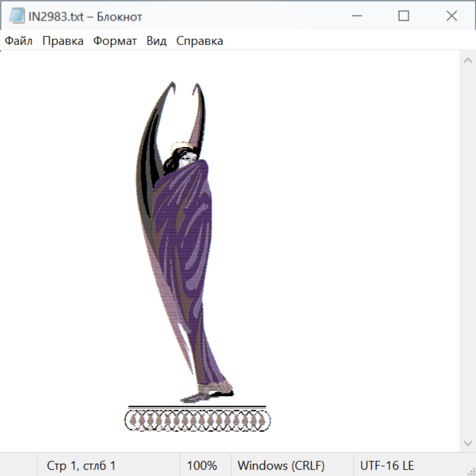Image resolution: width=476 pixels, height=476 pixels.
Task: Open the Файл menu
Action: tap(19, 41)
